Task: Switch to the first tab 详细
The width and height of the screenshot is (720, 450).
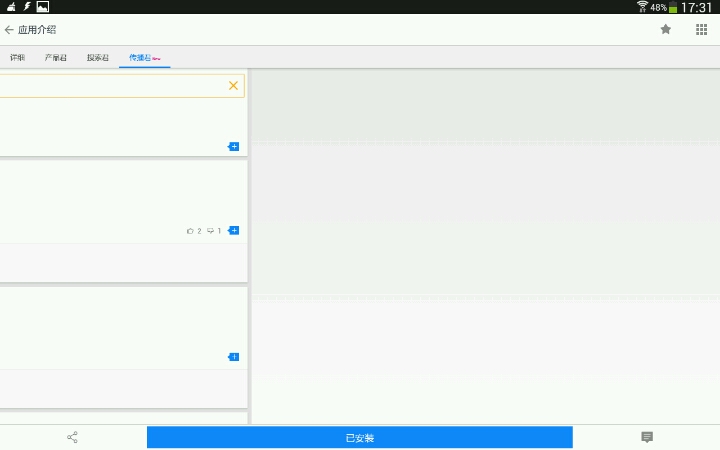Action: (17, 58)
